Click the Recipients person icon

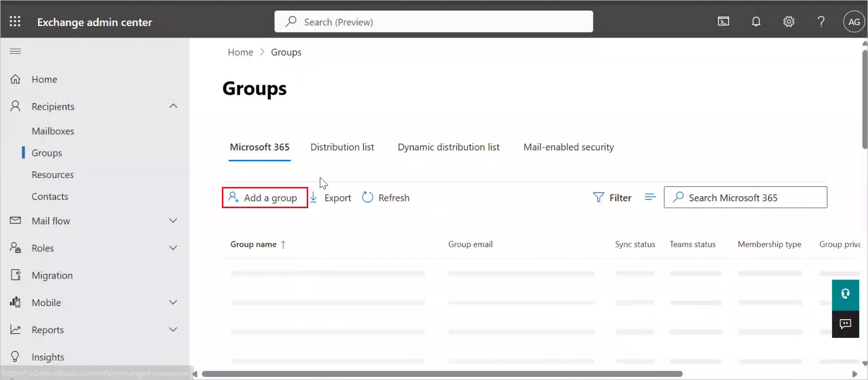[x=15, y=106]
